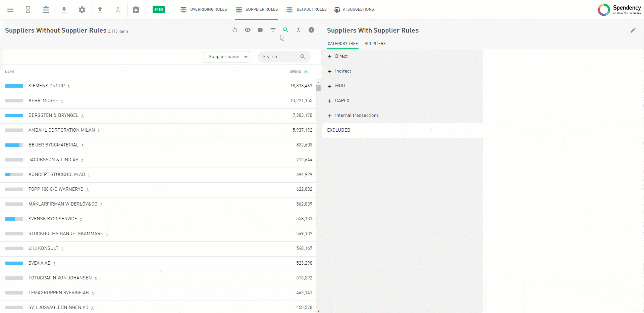Click the bank building icon
Image resolution: width=644 pixels, height=313 pixels.
[46, 10]
